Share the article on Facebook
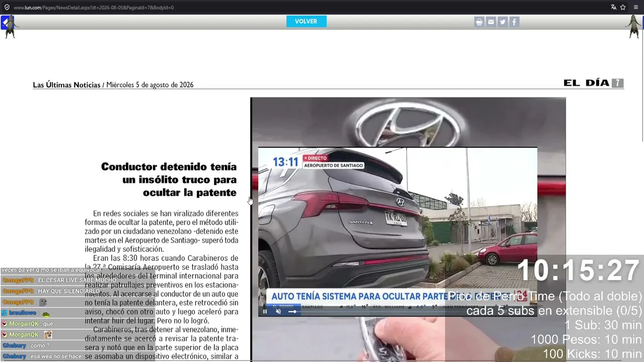This screenshot has height=362, width=644. (x=514, y=22)
